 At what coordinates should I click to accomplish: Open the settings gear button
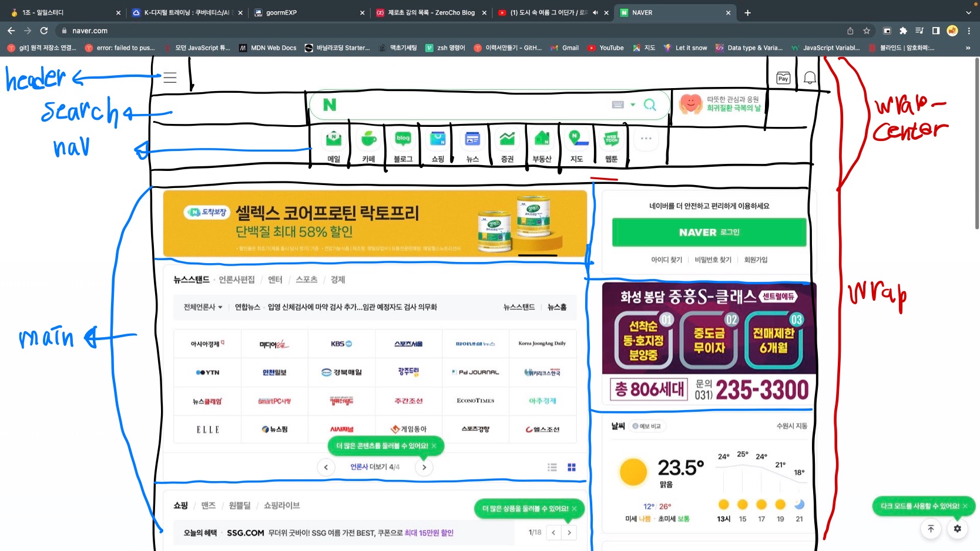click(x=957, y=529)
